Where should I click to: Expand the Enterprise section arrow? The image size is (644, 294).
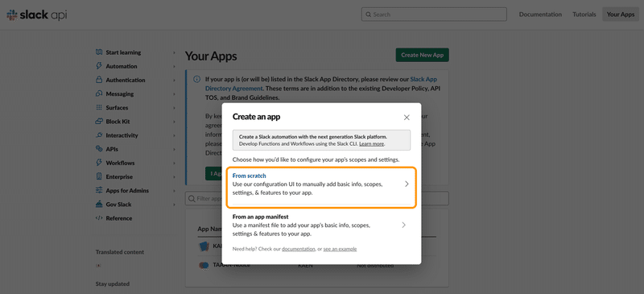(174, 177)
